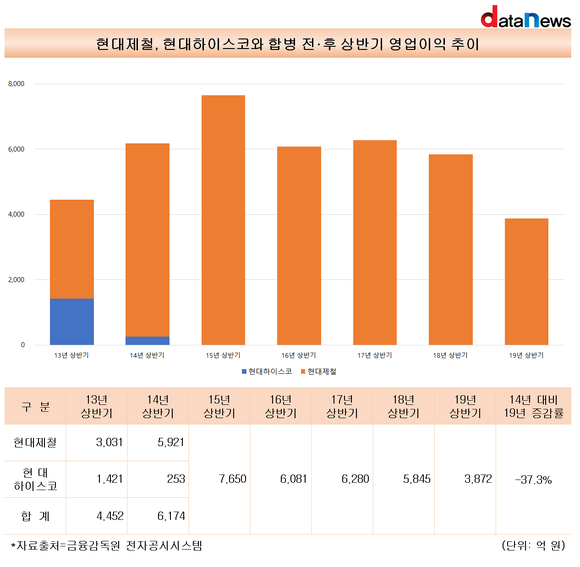
Task: Click the 6,000 y-axis label
Action: 16,149
